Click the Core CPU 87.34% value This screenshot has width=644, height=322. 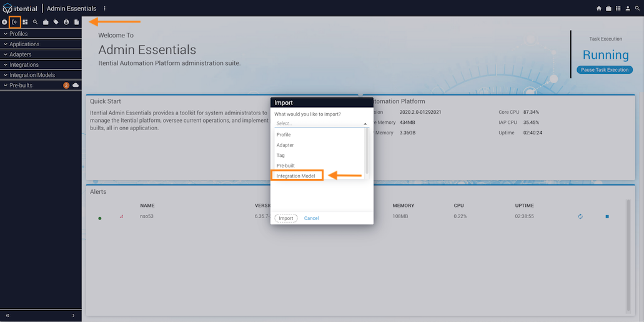531,112
